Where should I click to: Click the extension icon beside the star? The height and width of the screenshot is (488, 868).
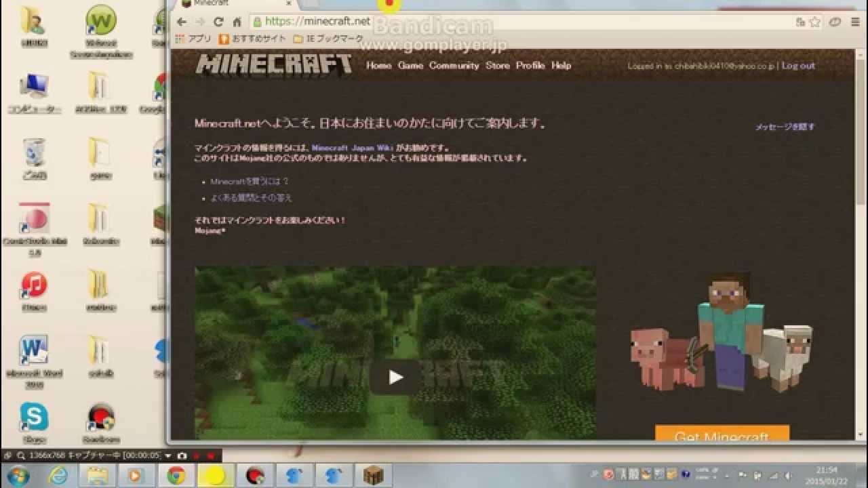click(835, 22)
